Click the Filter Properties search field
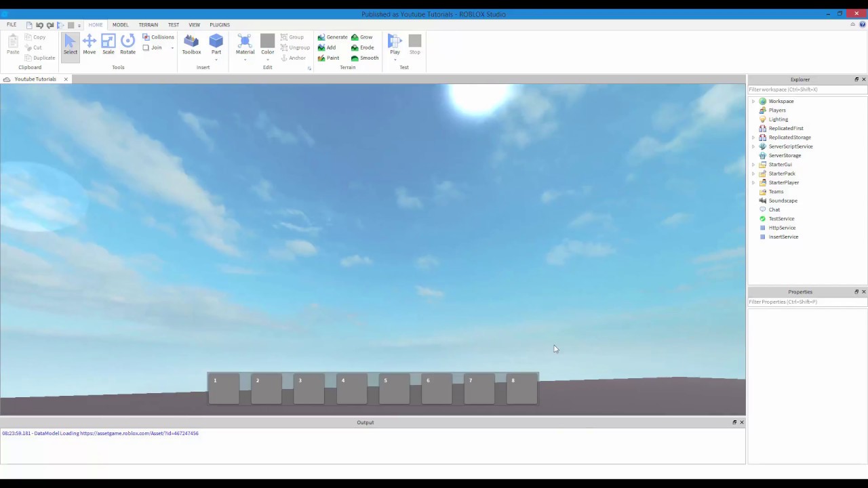The height and width of the screenshot is (488, 868). pyautogui.click(x=807, y=302)
